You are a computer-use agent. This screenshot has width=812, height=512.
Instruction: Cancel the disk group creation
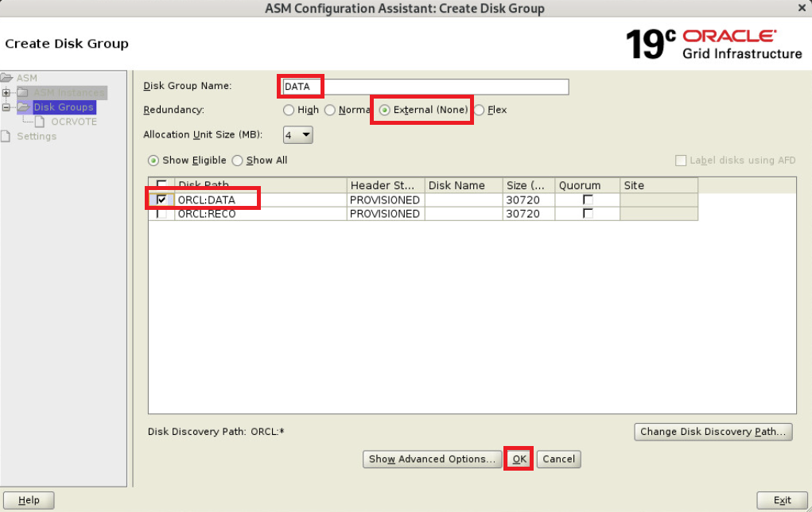tap(559, 460)
